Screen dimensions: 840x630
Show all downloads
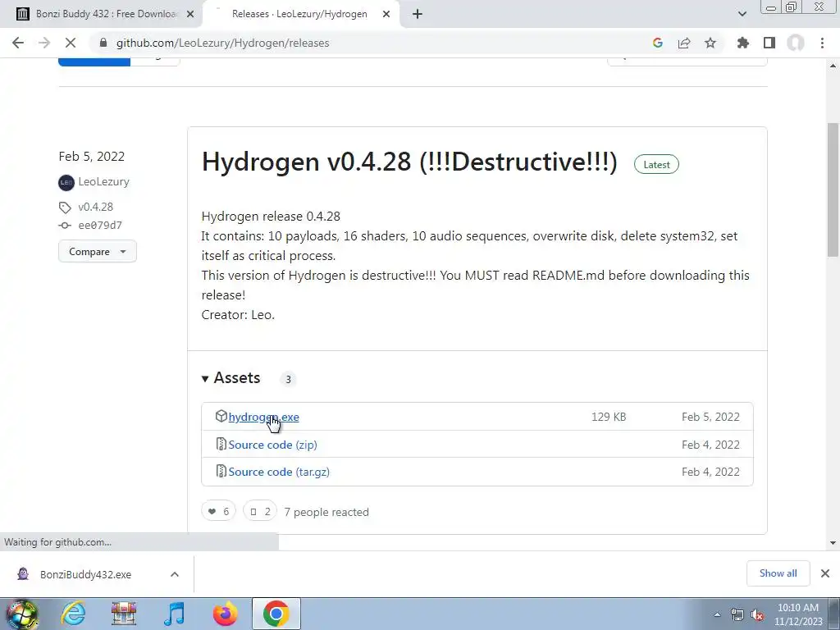click(x=778, y=573)
